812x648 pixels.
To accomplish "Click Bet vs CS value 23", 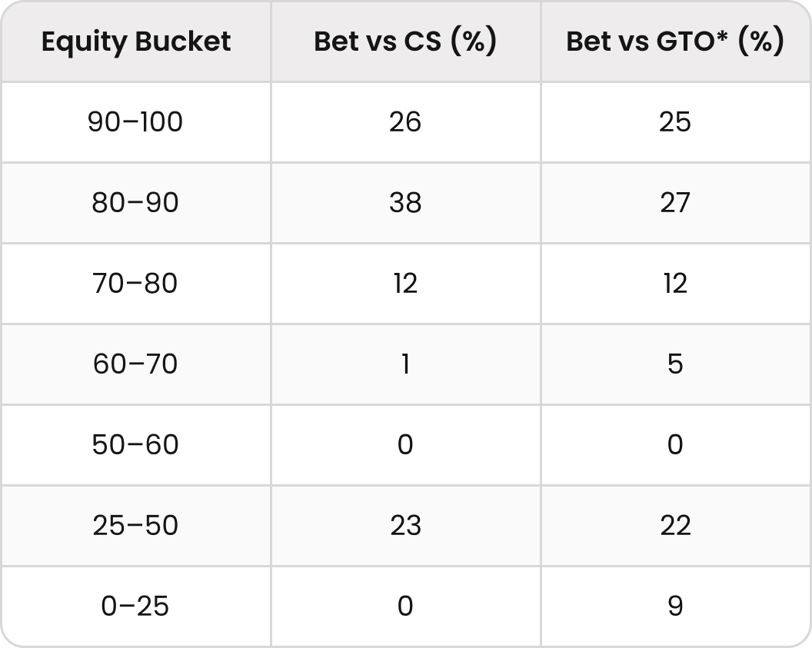I will click(x=405, y=525).
